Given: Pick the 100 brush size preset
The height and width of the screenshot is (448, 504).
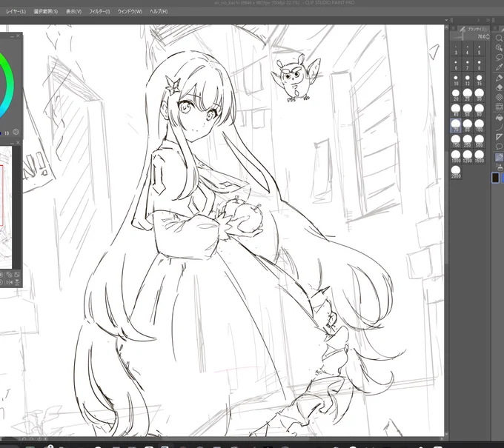Looking at the screenshot, I should (x=480, y=126).
